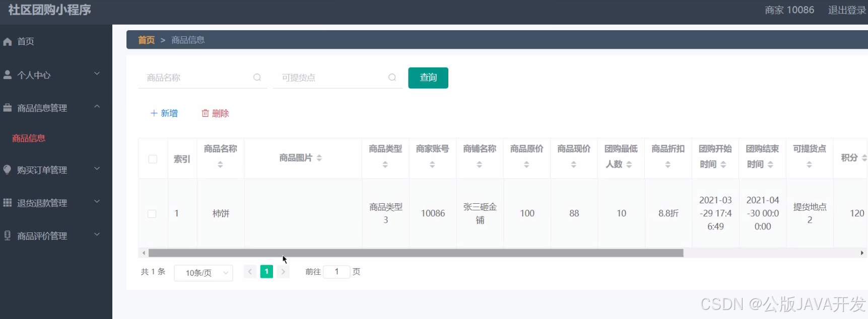This screenshot has width=868, height=319.
Task: Click the home icon in the sidebar
Action: 8,42
